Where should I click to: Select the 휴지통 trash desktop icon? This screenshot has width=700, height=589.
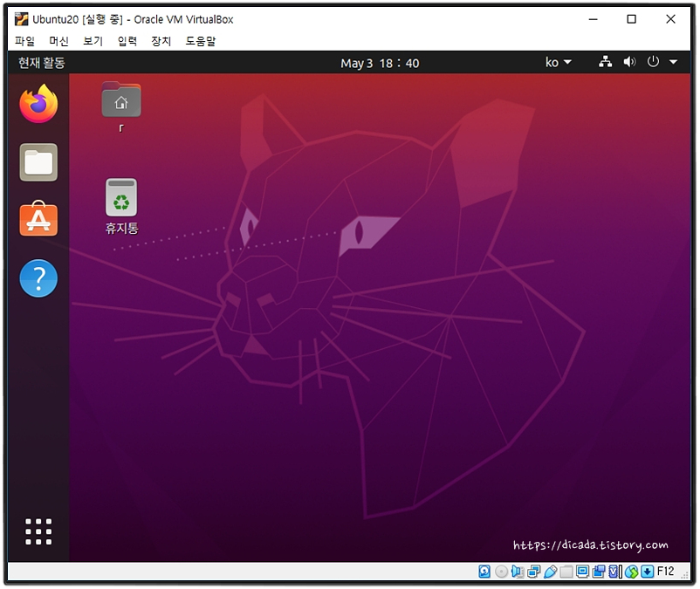(121, 197)
